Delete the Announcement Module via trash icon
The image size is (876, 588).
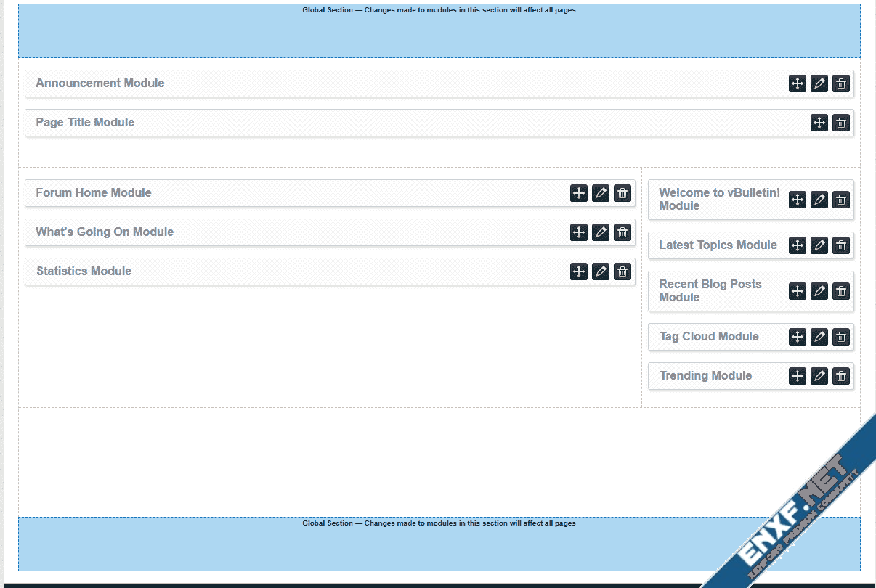[x=841, y=83]
